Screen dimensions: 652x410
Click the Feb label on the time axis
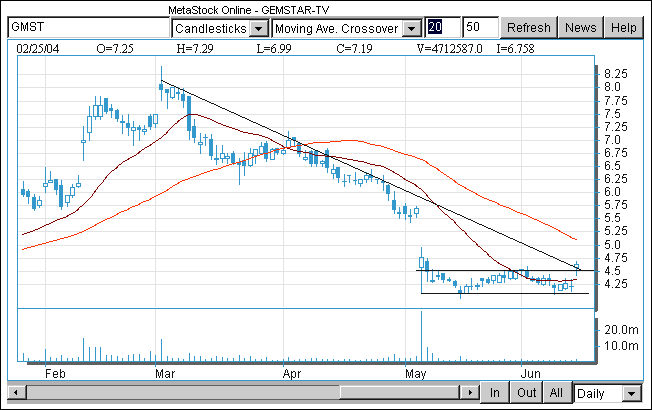tap(55, 373)
